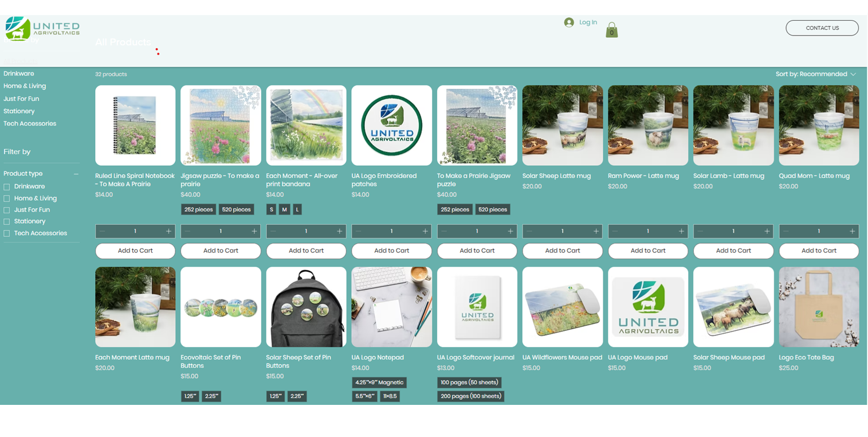The image size is (868, 437).
Task: Increase quantity for UA Logo Embroidered patches
Action: point(425,231)
